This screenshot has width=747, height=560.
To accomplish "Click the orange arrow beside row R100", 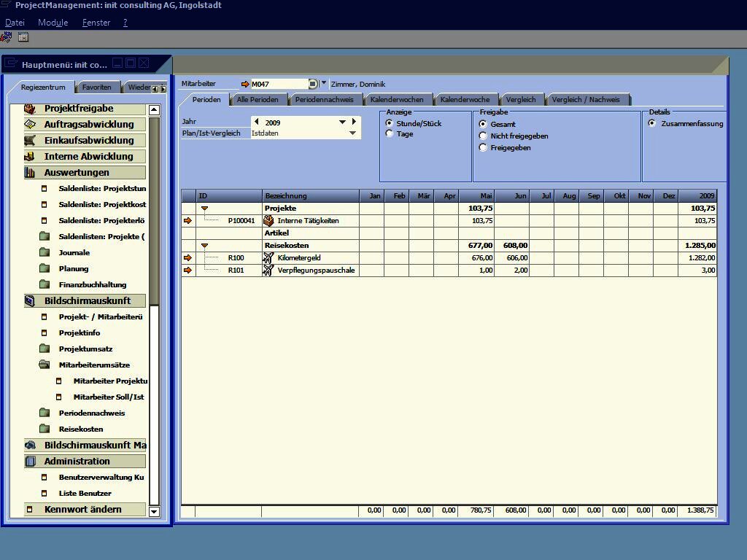I will pyautogui.click(x=188, y=258).
